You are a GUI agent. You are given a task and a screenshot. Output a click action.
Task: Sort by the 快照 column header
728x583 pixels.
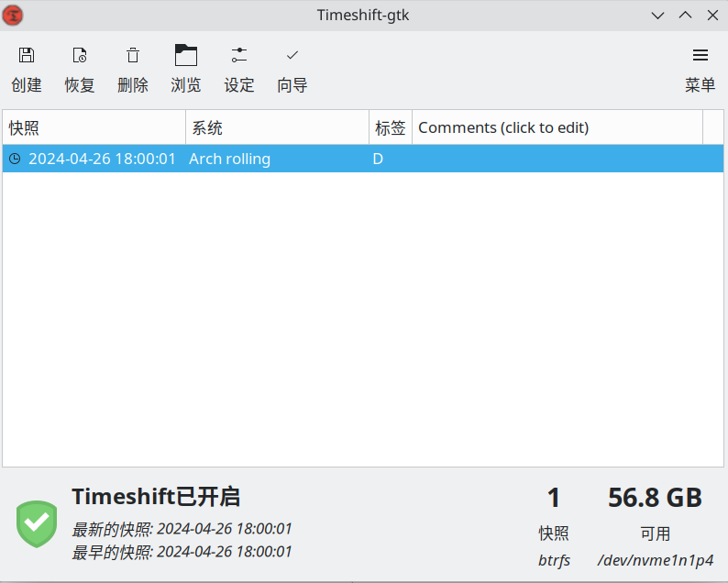(x=94, y=127)
